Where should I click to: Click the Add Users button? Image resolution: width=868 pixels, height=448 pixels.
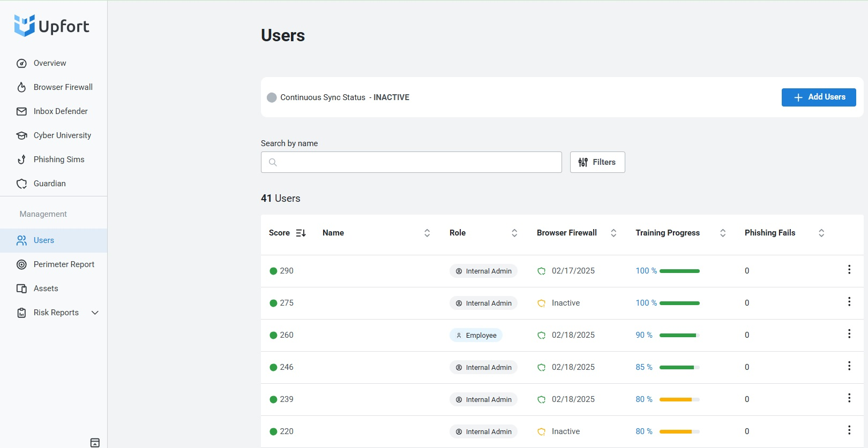[818, 97]
